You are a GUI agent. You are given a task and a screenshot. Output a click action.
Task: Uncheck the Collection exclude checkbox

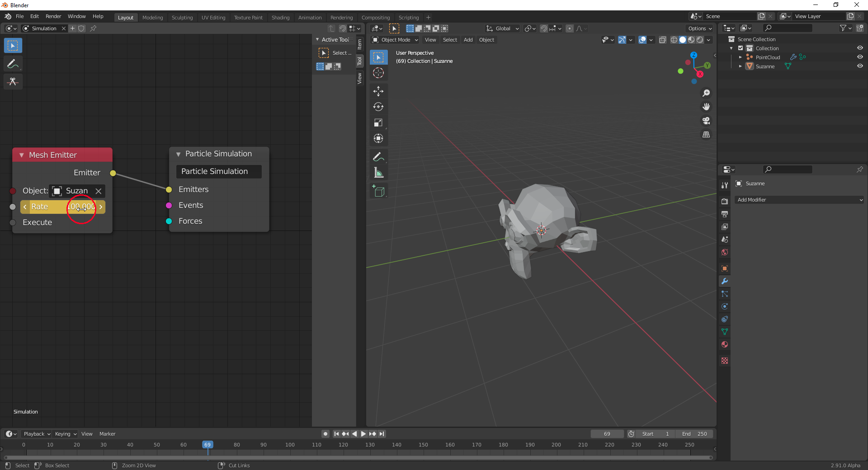click(741, 48)
